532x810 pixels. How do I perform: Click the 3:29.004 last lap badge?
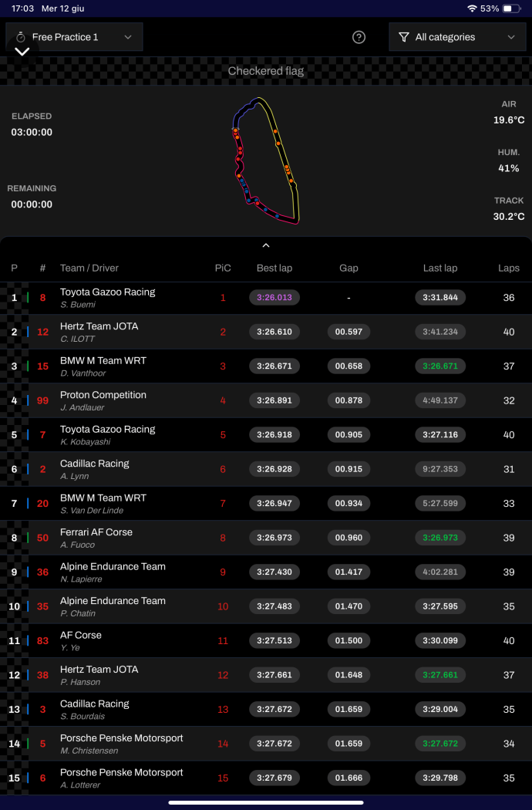click(x=440, y=709)
